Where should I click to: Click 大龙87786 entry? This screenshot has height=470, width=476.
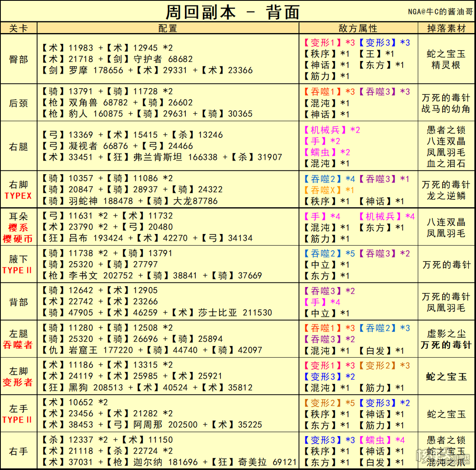195,201
